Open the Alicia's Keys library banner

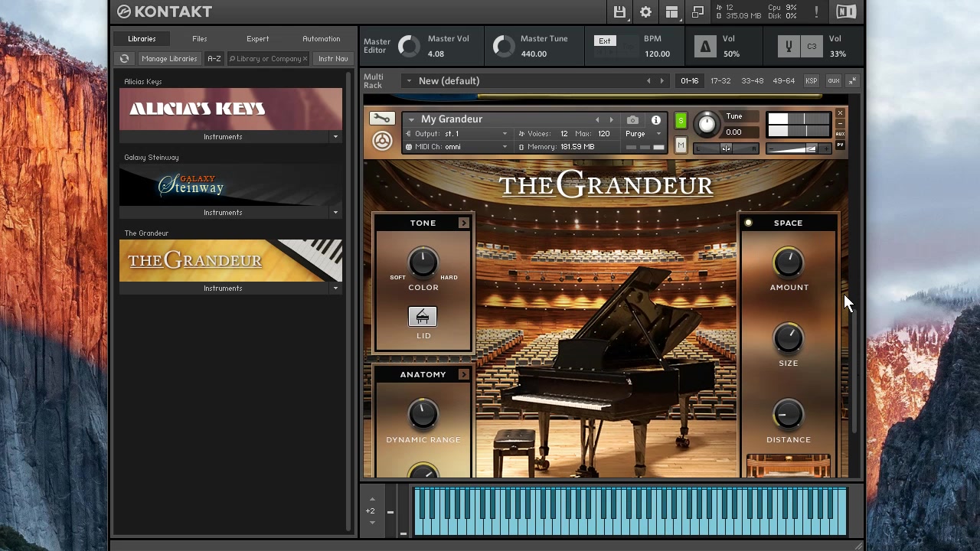pos(230,109)
